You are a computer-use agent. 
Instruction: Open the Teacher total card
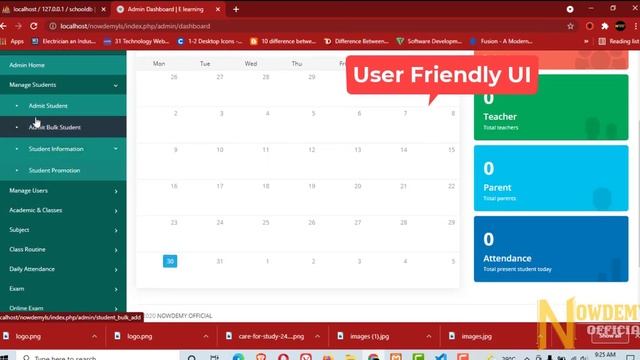[x=551, y=107]
